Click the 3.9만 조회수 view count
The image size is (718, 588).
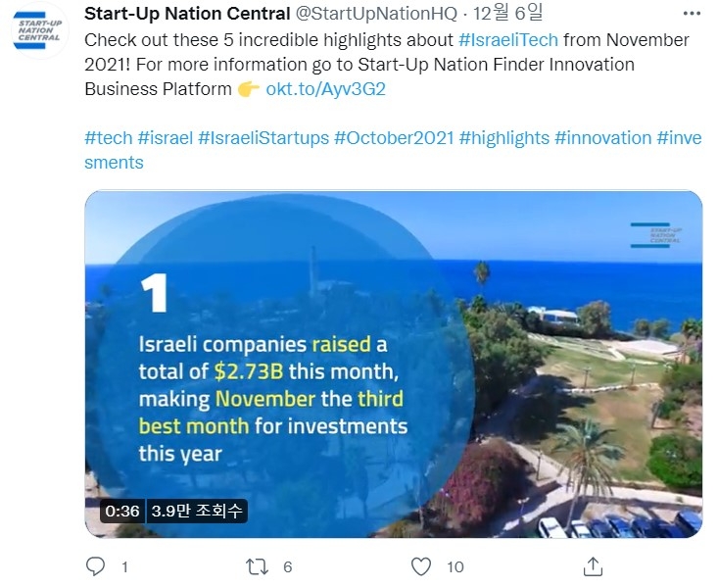(197, 512)
